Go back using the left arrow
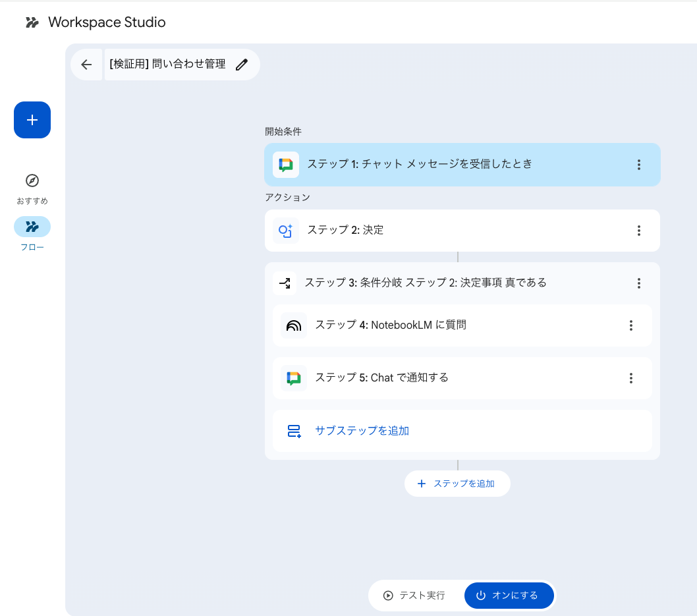 pyautogui.click(x=86, y=65)
